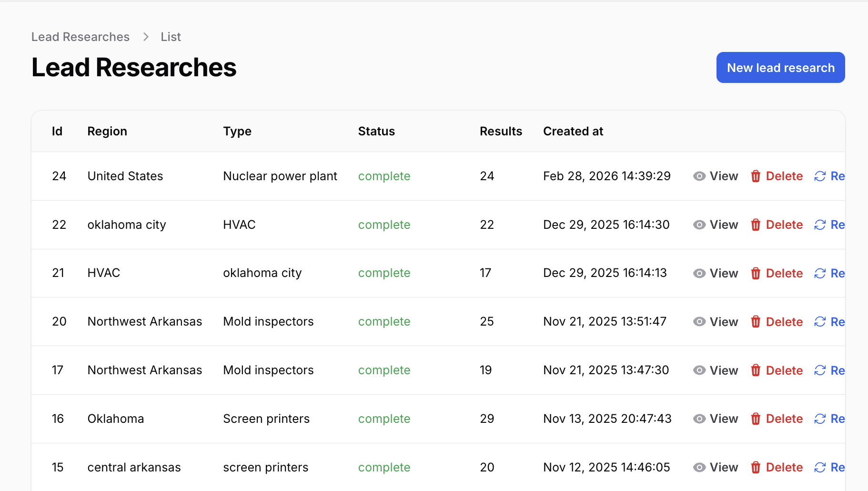Click the Status column header

pyautogui.click(x=376, y=131)
